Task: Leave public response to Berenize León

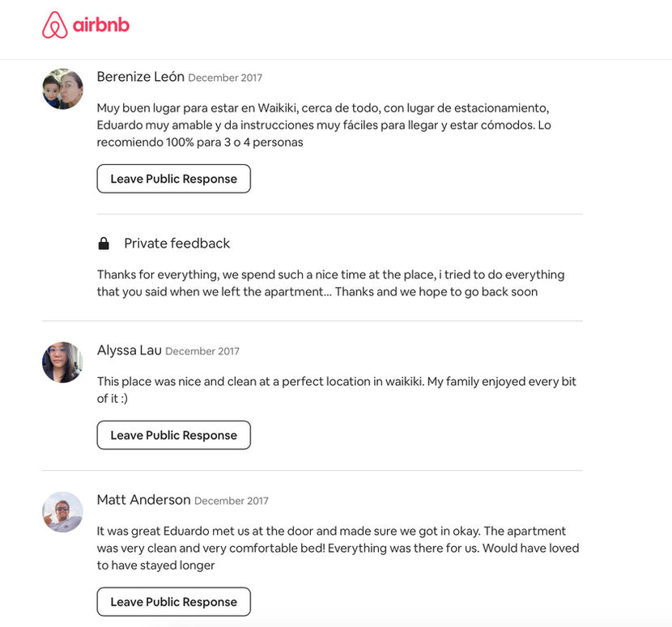Action: (173, 179)
